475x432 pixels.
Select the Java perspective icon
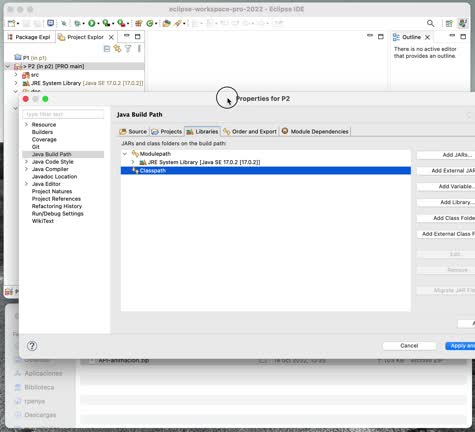point(463,23)
